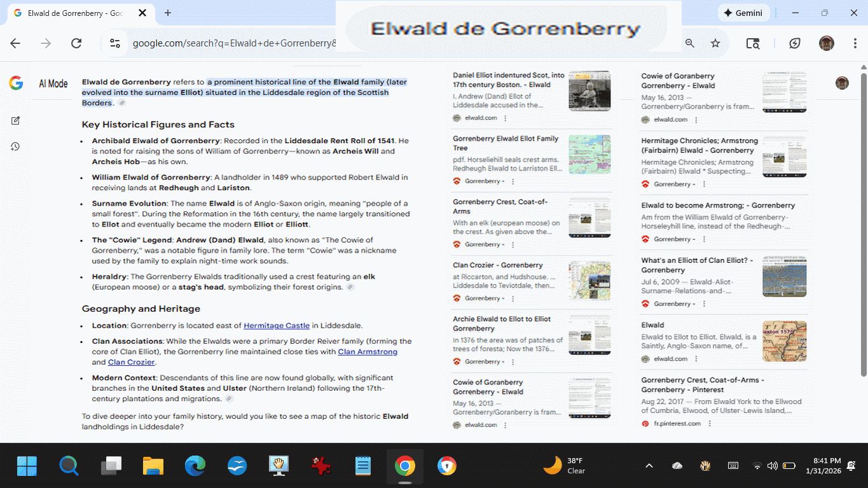
Task: Expand options menu for Daniel Elliot result
Action: (x=506, y=118)
